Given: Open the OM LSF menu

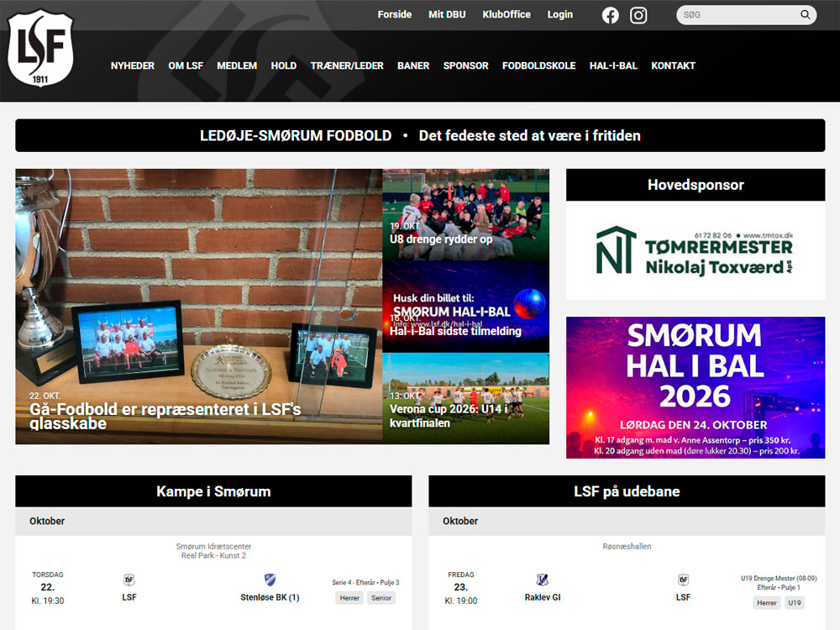Looking at the screenshot, I should (186, 66).
